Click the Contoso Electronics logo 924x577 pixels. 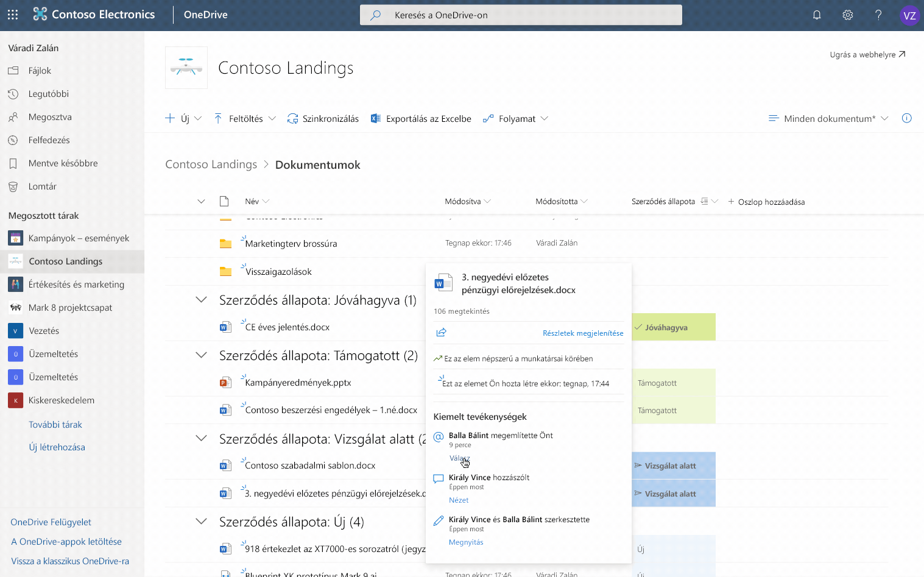tap(40, 15)
